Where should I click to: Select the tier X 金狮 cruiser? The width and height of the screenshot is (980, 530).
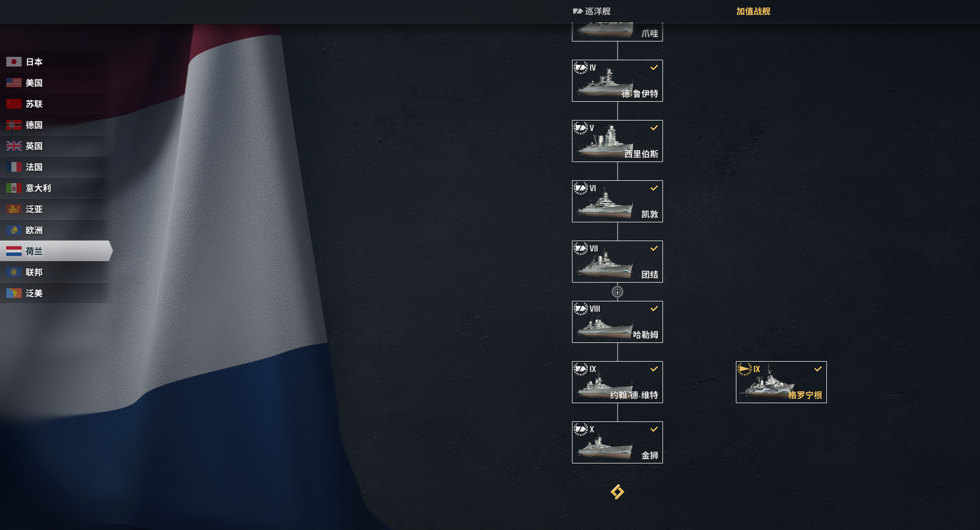(617, 442)
